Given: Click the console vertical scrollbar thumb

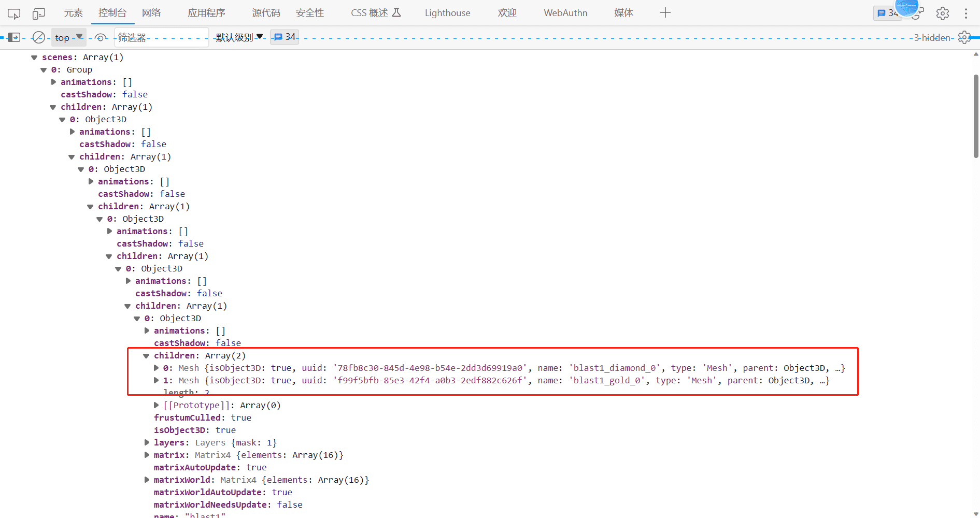Looking at the screenshot, I should click(x=976, y=117).
